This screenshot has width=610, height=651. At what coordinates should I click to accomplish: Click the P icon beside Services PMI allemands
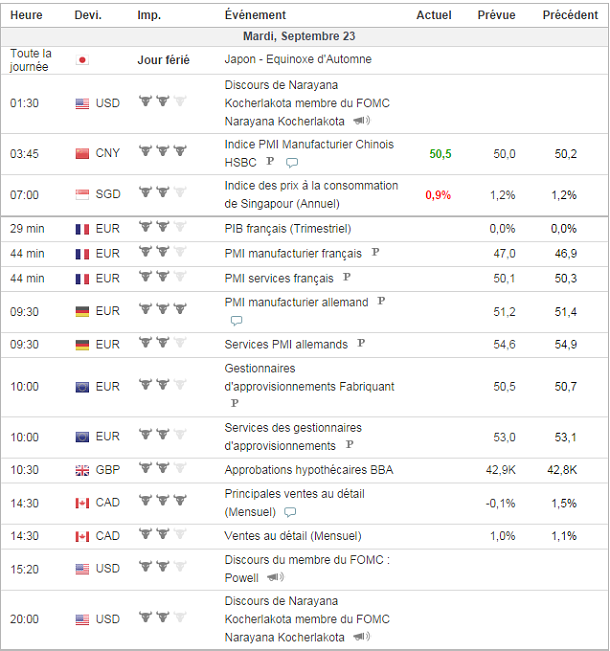point(361,344)
